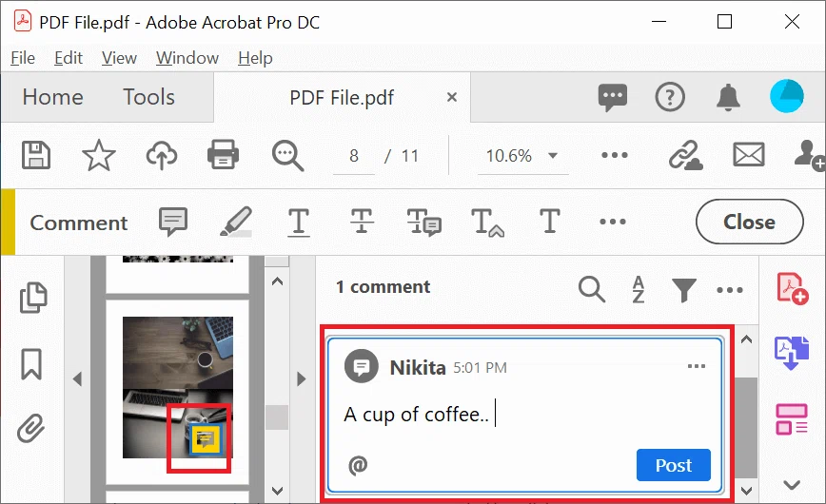Select the Underline text tool
Viewport: 826px width, 504px height.
coord(299,222)
